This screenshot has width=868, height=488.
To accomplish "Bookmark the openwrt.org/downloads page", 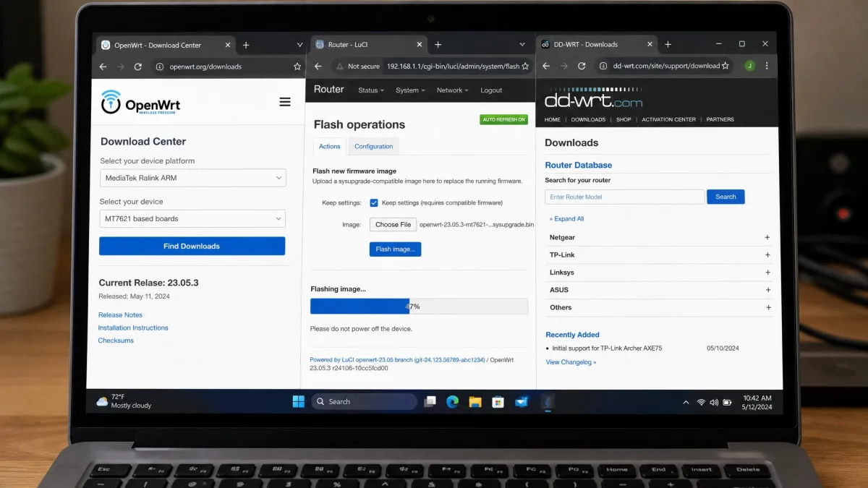I will tap(297, 67).
